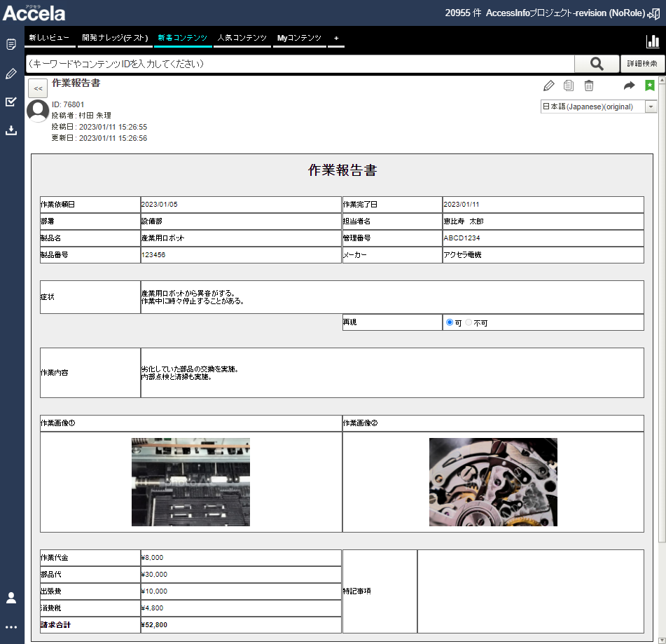Expand the three-dot more menu in sidebar
The image size is (666, 644).
click(x=11, y=627)
